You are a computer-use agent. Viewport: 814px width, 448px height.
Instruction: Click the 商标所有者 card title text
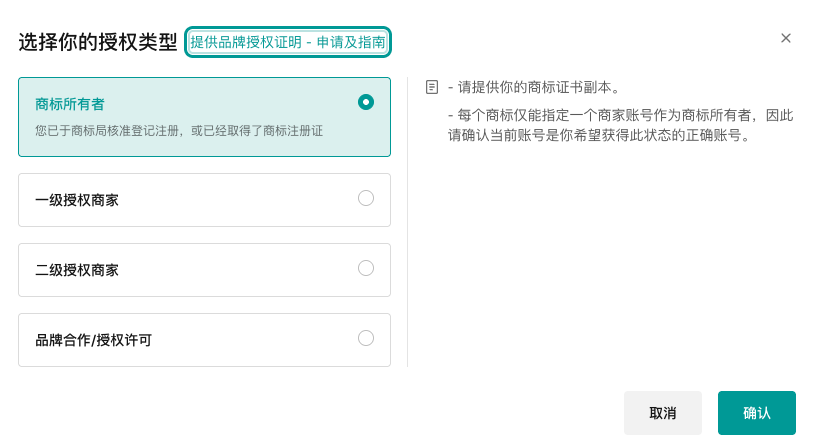(x=70, y=104)
